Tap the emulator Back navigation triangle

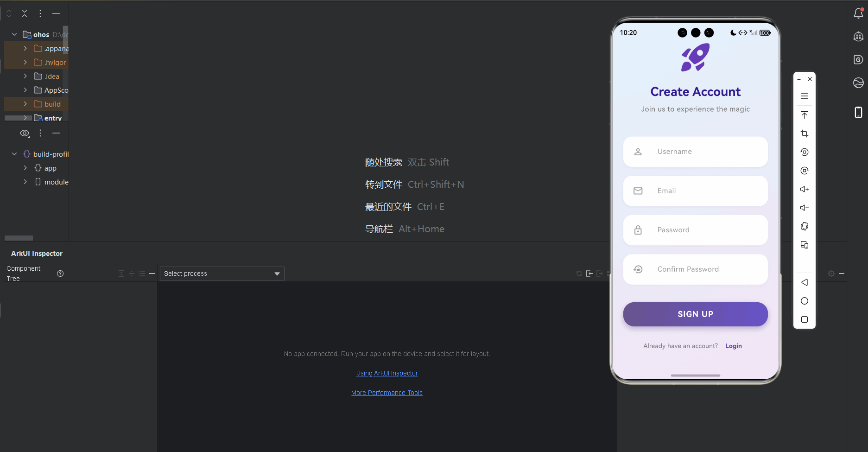point(804,282)
